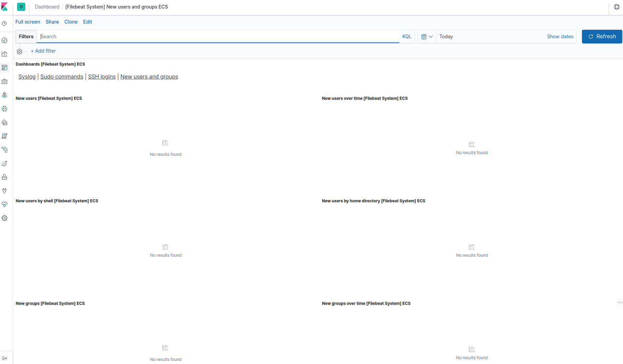Click the breadcrumb title '[Filebeat System] New users and groups ECS'
Screen dimensions: 623x364
click(117, 7)
